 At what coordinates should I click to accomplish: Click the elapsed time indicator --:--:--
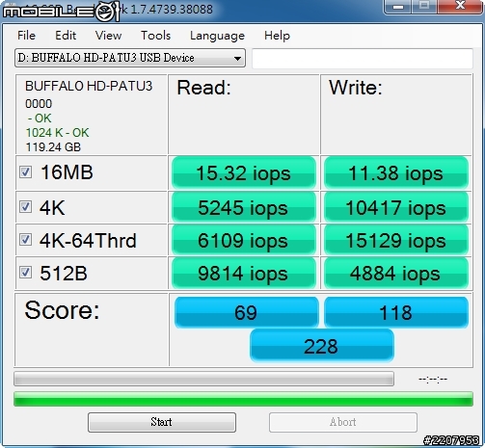pyautogui.click(x=433, y=380)
